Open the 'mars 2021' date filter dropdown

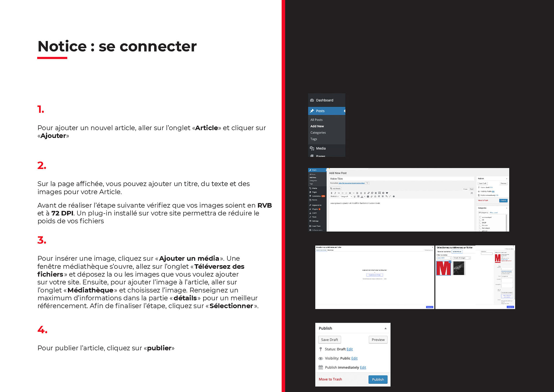pos(444,258)
